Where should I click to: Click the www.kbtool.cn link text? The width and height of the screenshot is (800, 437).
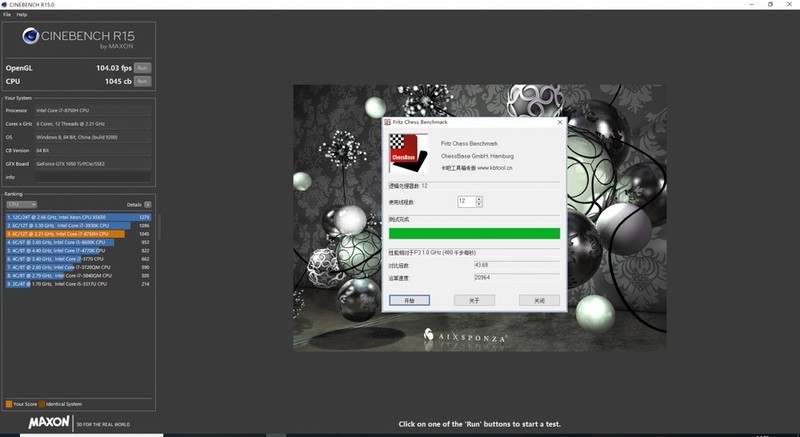point(495,168)
